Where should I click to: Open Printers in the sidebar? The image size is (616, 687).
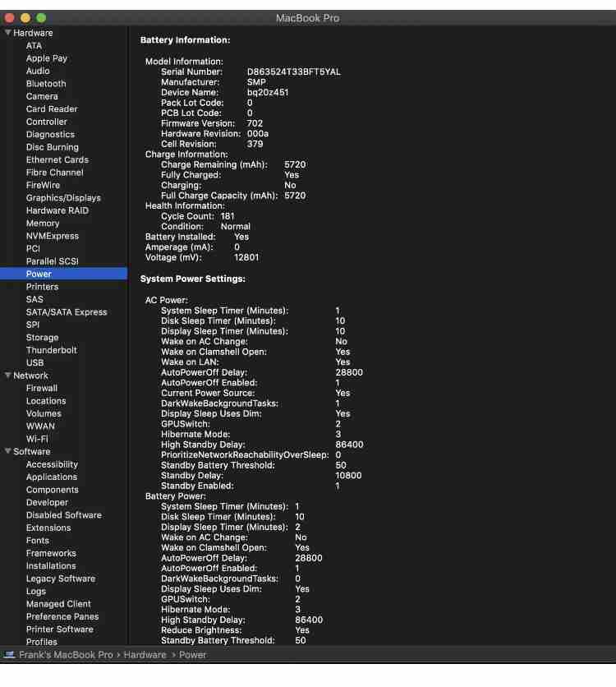[x=42, y=287]
